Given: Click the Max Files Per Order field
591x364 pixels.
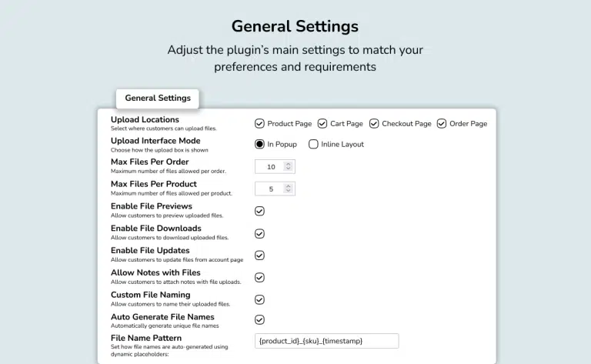Looking at the screenshot, I should pyautogui.click(x=270, y=167).
